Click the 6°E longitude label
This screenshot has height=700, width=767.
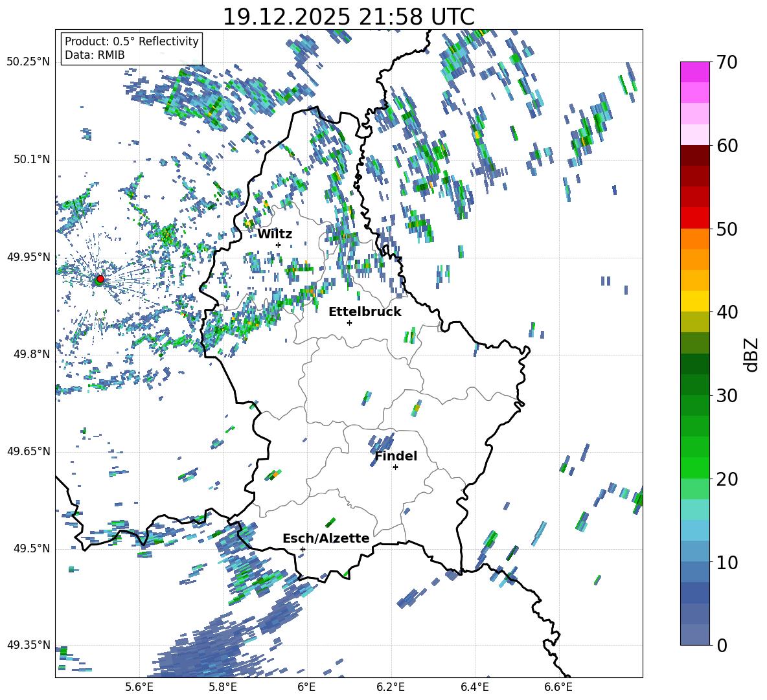tap(306, 687)
